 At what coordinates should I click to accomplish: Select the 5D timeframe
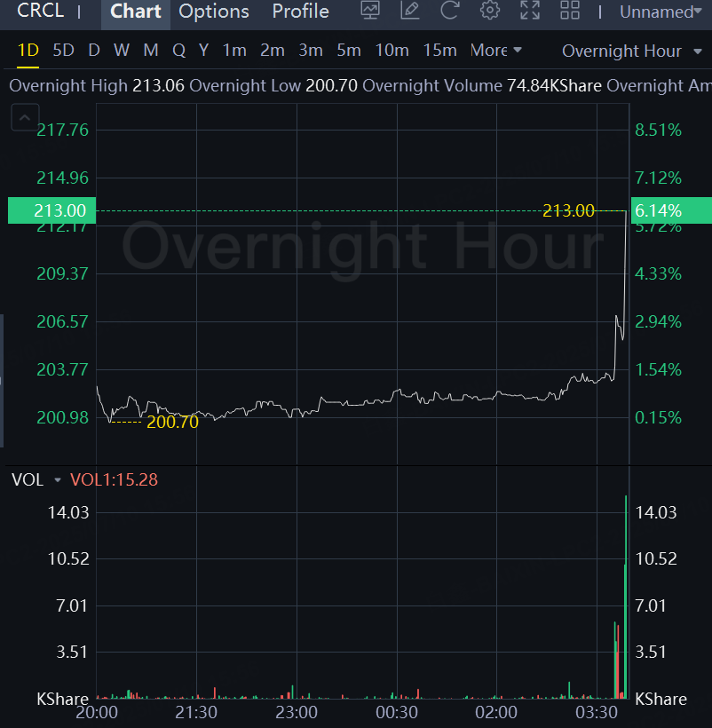(x=64, y=50)
